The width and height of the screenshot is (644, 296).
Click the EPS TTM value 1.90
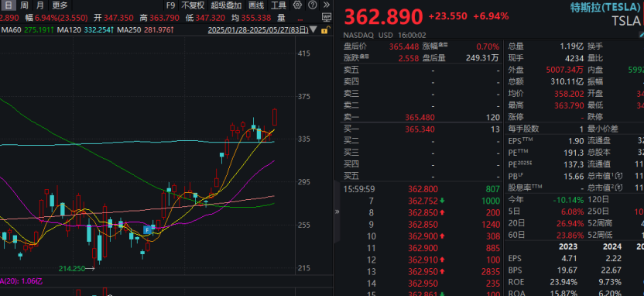click(576, 141)
